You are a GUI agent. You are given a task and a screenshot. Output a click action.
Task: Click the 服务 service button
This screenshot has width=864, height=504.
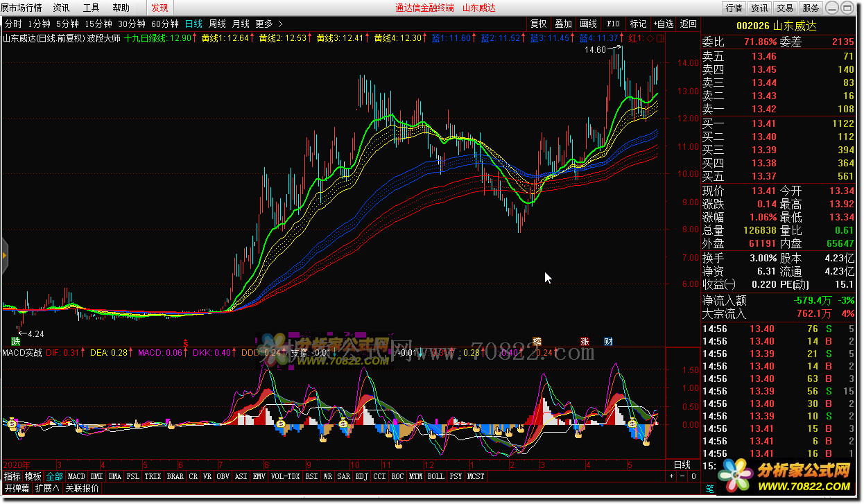[x=811, y=8]
